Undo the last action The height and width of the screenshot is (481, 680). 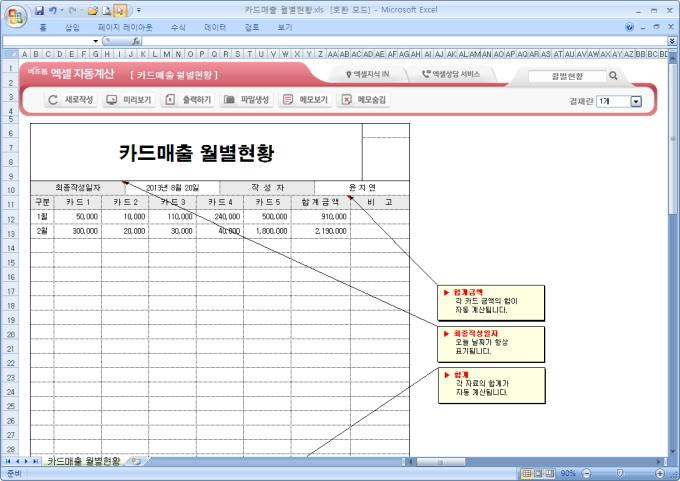click(52, 10)
